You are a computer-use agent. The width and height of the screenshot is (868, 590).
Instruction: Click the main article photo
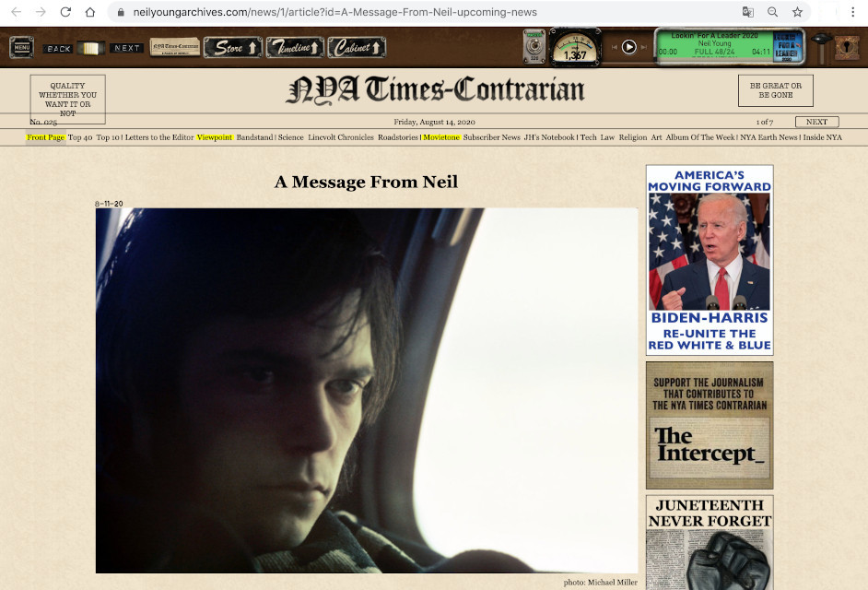tap(367, 391)
